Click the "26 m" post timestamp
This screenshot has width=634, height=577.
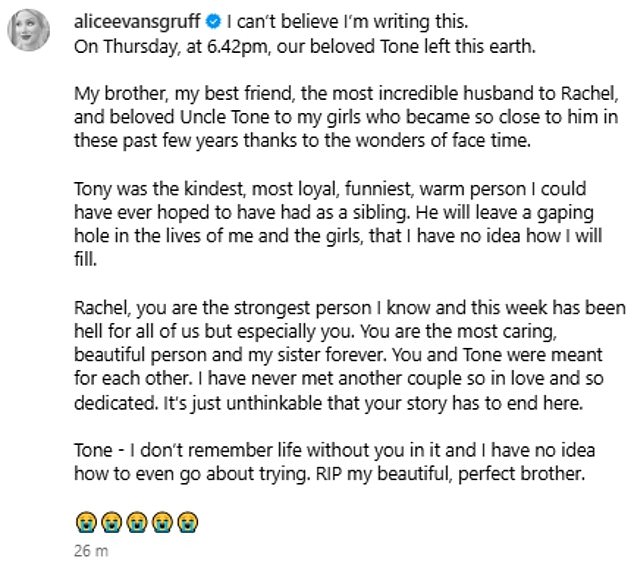pos(89,551)
